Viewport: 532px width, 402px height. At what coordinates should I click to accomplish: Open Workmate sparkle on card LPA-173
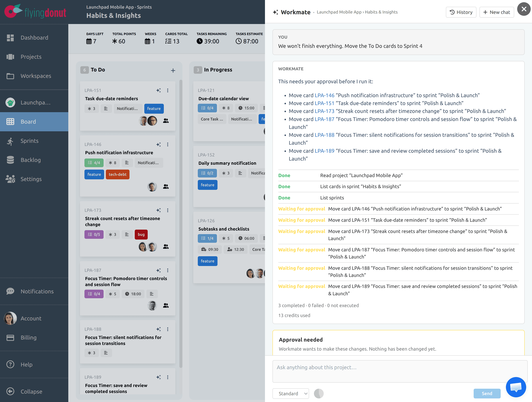click(x=159, y=210)
